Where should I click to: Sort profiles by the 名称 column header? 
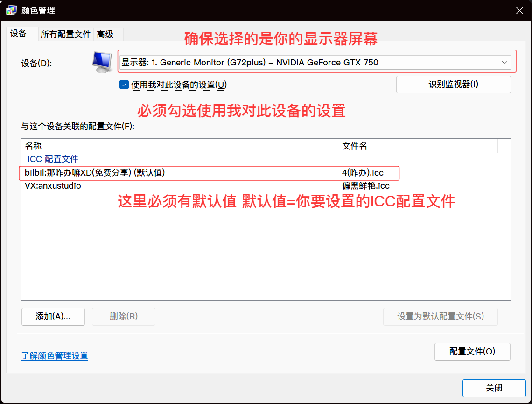click(34, 146)
